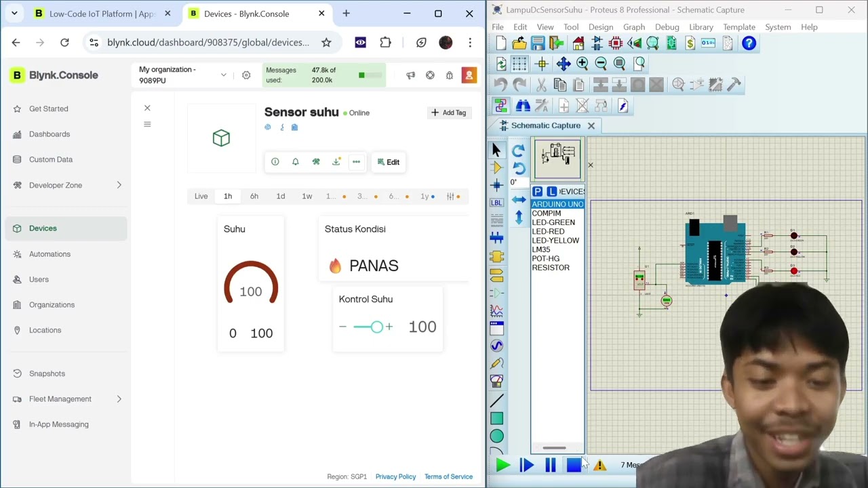
Task: Save the Proteus project with the floppy icon
Action: click(538, 43)
